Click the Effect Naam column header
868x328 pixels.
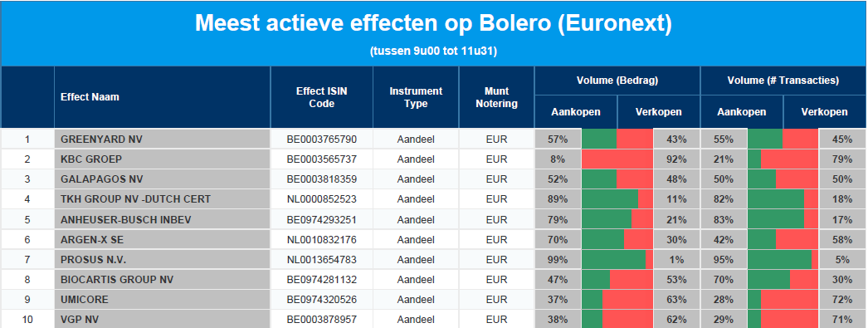click(x=90, y=97)
